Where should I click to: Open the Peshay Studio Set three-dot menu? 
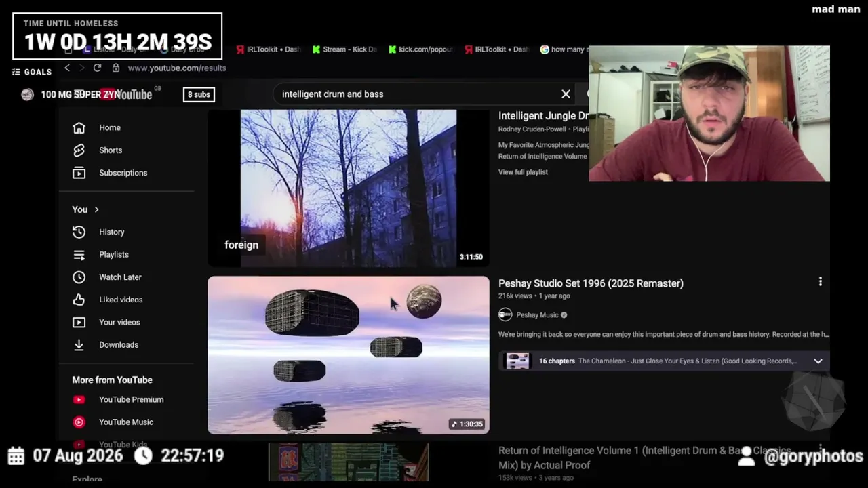(x=820, y=281)
